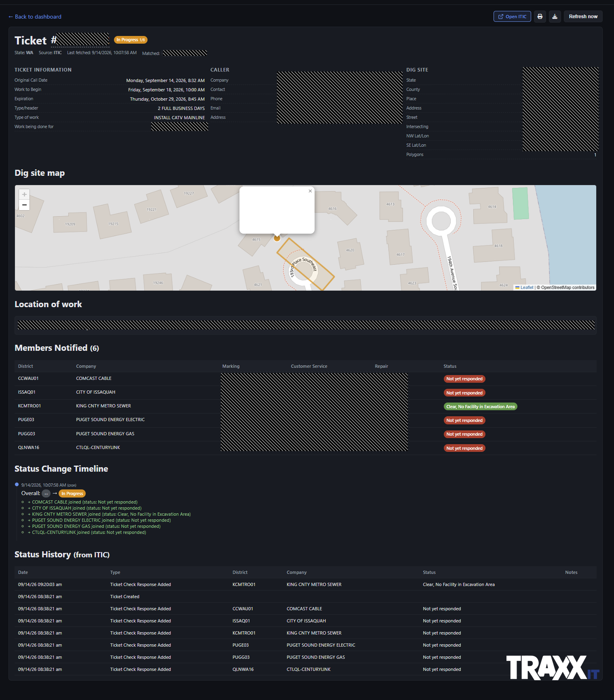The height and width of the screenshot is (700, 614).
Task: Click the 09/14/26 09:20:03 am date cell
Action: (40, 584)
